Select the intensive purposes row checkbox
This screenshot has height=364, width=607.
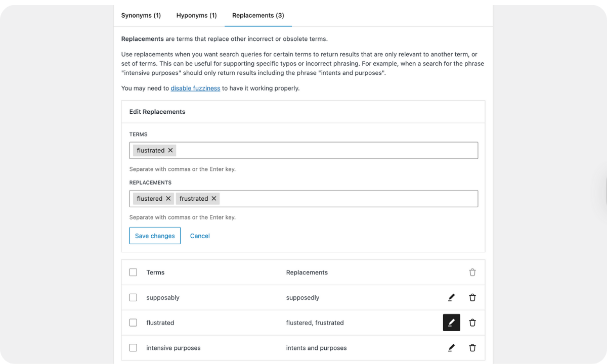[x=133, y=348]
